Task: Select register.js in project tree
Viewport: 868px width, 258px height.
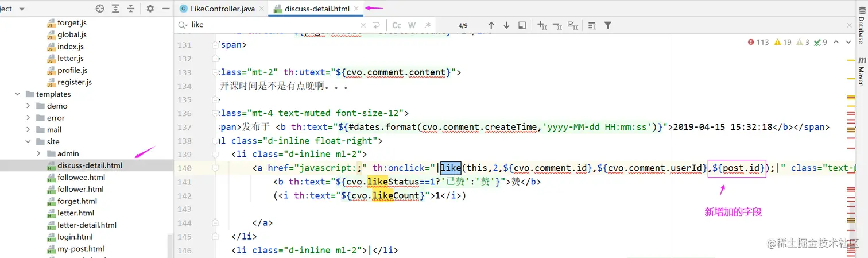Action: 75,82
